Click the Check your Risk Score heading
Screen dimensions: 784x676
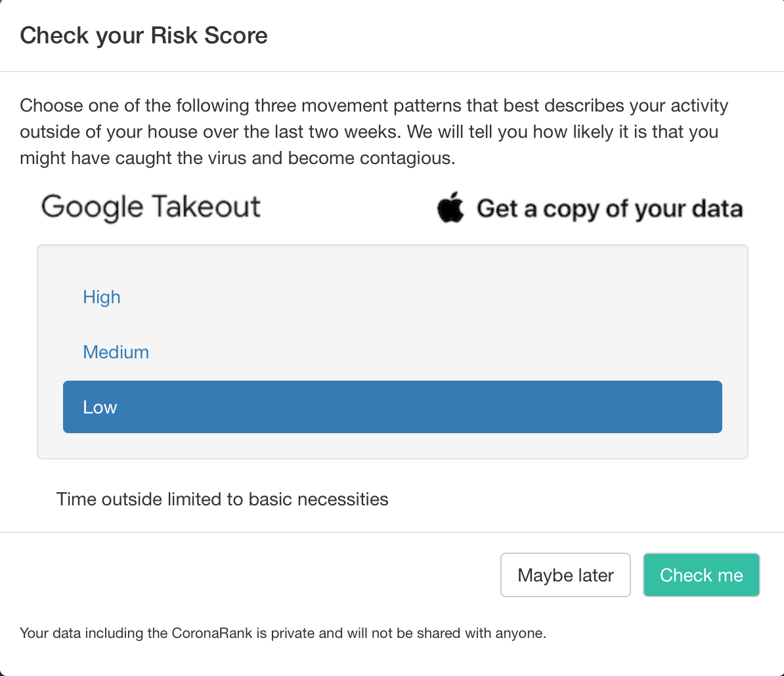[x=144, y=35]
